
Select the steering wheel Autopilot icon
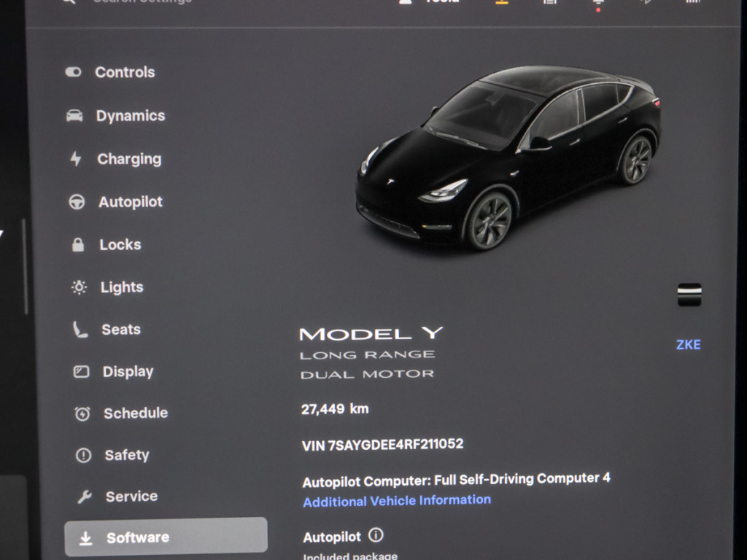pyautogui.click(x=77, y=203)
